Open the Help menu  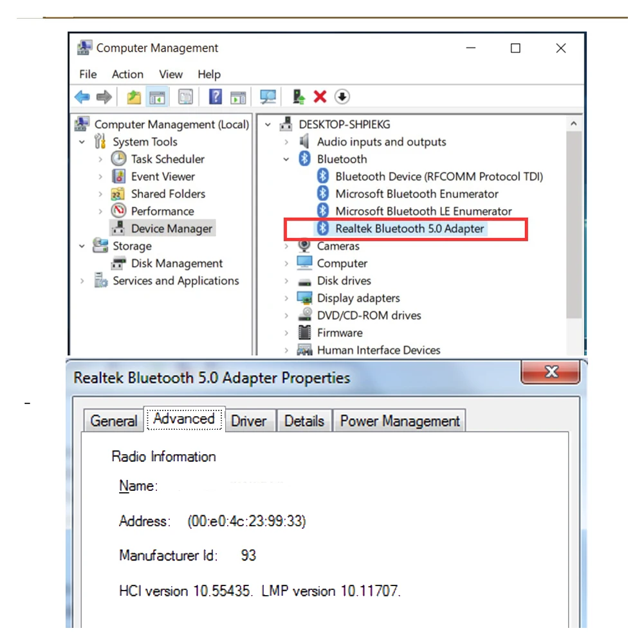[209, 75]
